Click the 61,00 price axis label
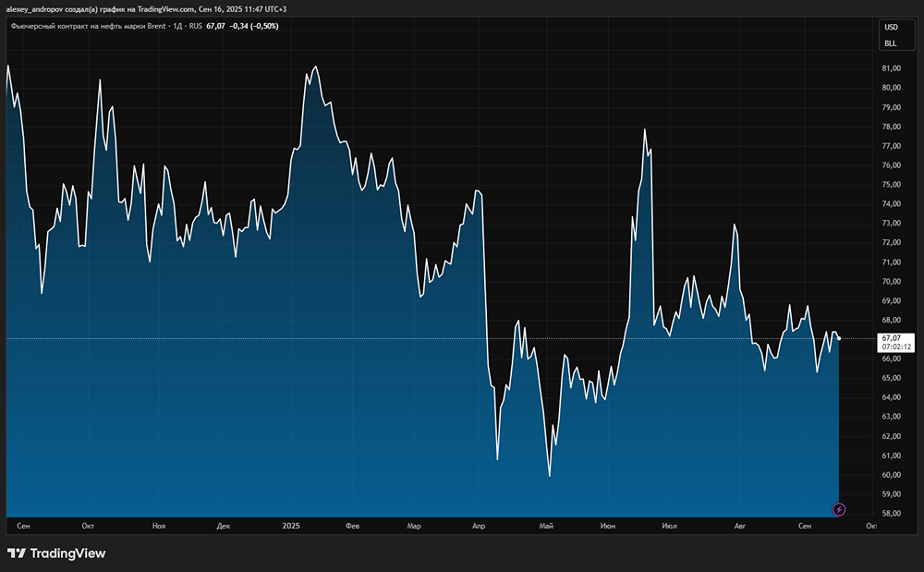This screenshot has height=572, width=924. (891, 456)
